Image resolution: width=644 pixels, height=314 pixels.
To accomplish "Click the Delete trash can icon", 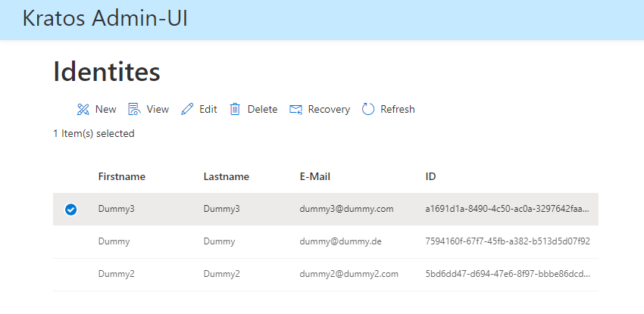I will coord(235,109).
